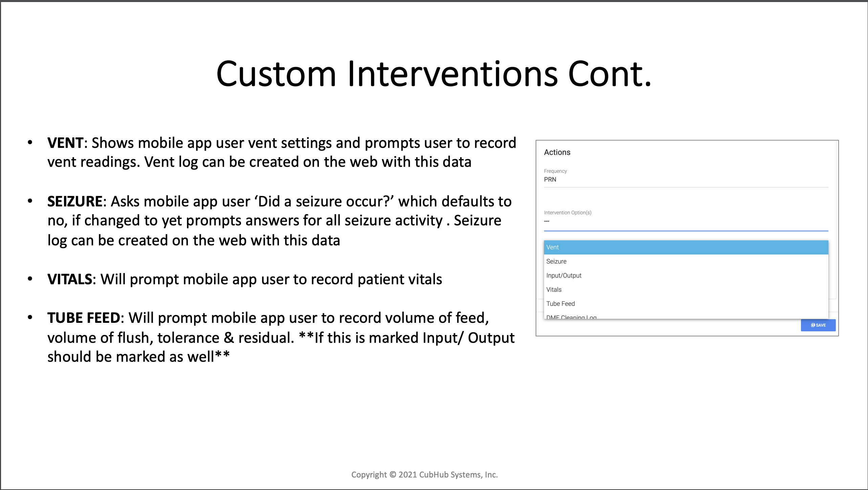This screenshot has height=490, width=868.
Task: Click the Intervention Option(s) field
Action: (686, 221)
